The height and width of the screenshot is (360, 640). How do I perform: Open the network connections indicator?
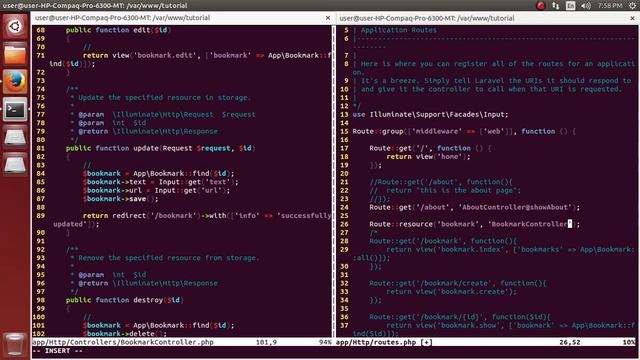click(x=556, y=6)
